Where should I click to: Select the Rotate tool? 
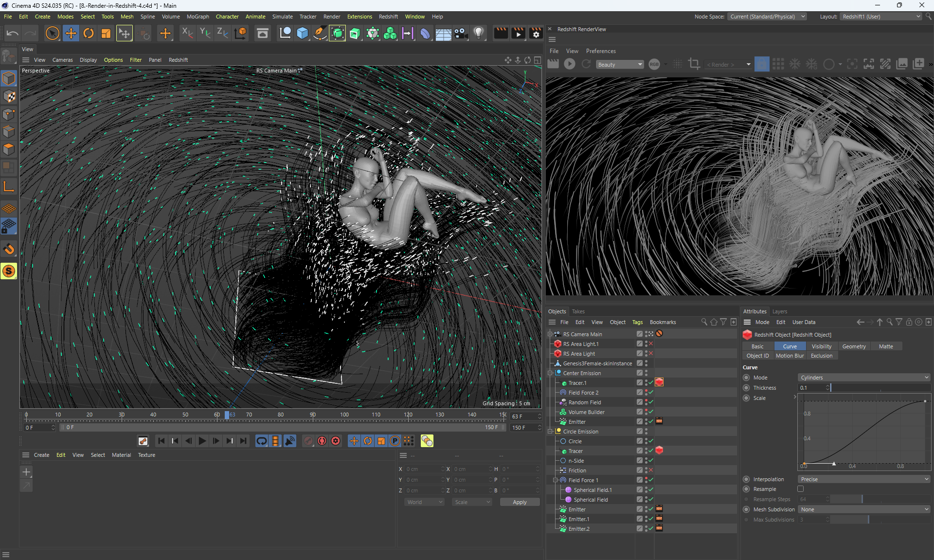[x=89, y=33]
